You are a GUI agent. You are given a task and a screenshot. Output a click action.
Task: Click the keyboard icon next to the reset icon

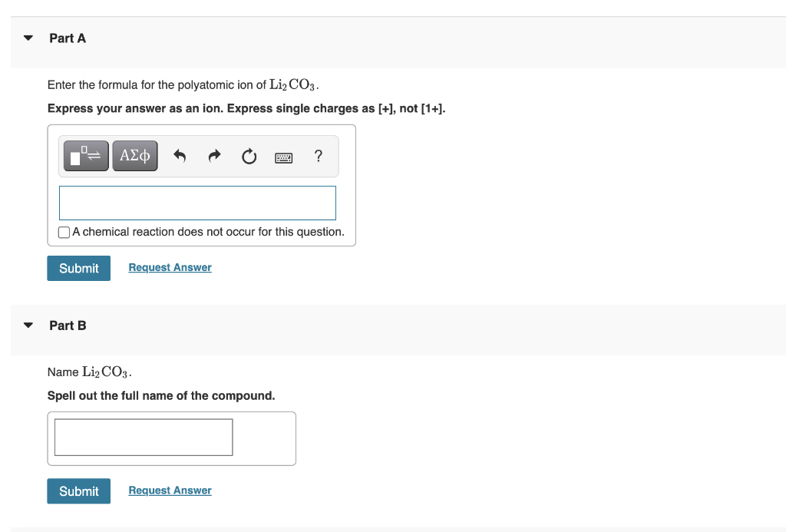click(283, 157)
